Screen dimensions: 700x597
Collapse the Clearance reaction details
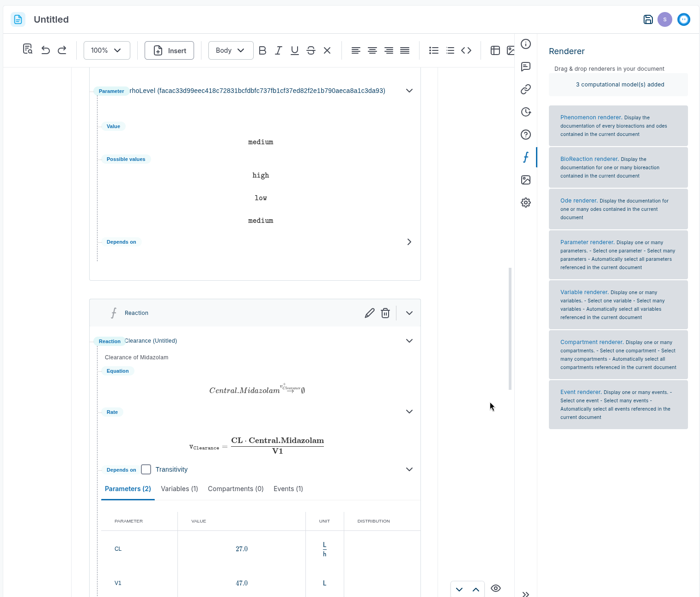click(409, 341)
